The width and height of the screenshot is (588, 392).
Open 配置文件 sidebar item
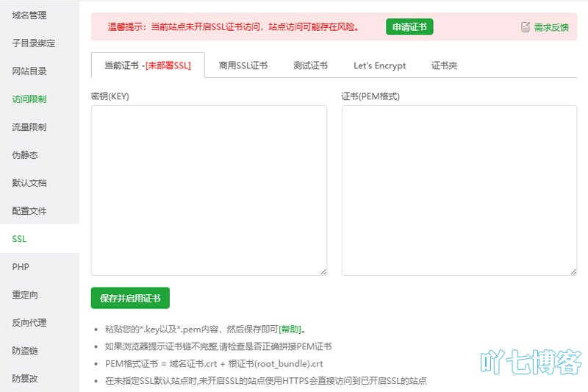click(29, 211)
